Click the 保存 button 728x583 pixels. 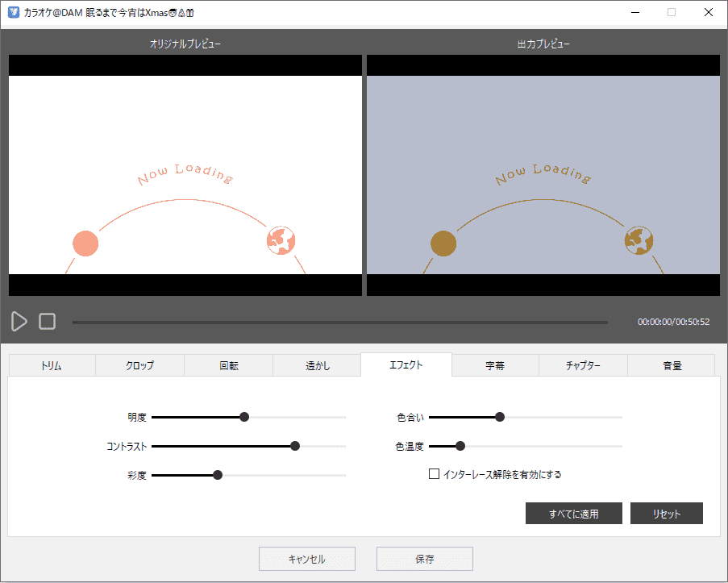pyautogui.click(x=424, y=559)
